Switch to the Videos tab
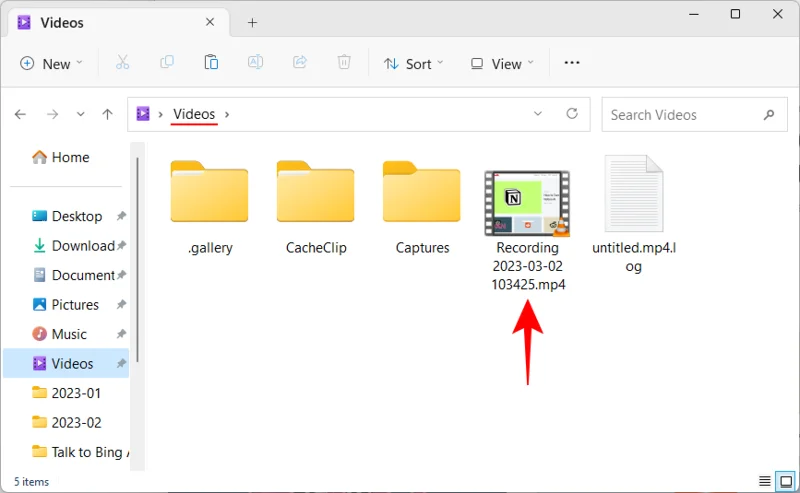This screenshot has width=800, height=493. click(116, 22)
